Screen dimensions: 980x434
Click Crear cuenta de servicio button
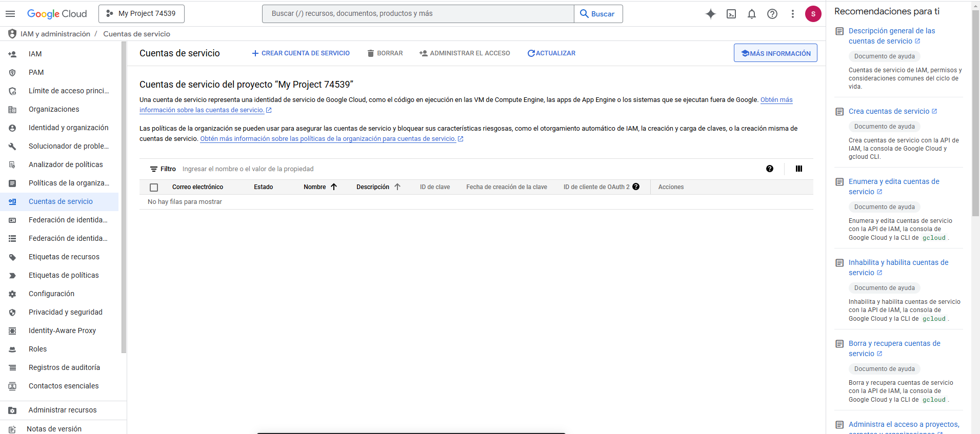point(301,53)
